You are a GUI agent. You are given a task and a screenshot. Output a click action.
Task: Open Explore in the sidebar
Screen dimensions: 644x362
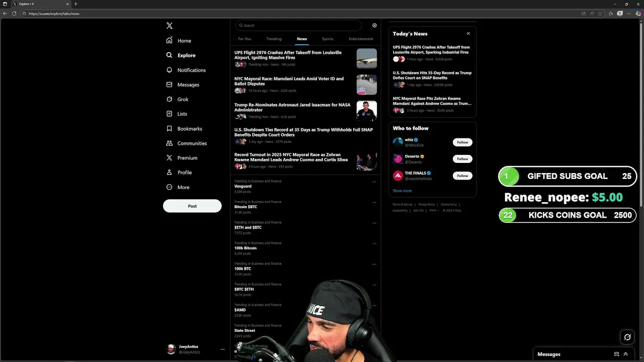point(181,55)
